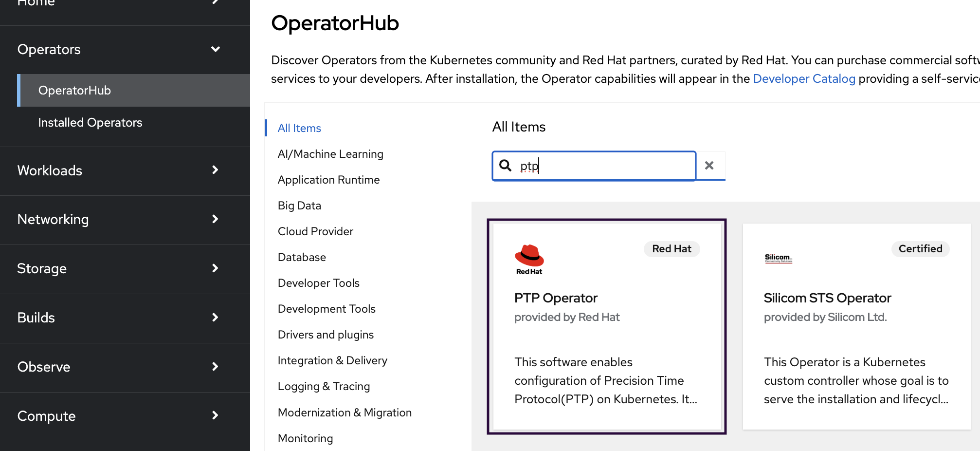Collapse the Operators navigation section
The height and width of the screenshot is (451, 980).
pos(215,49)
